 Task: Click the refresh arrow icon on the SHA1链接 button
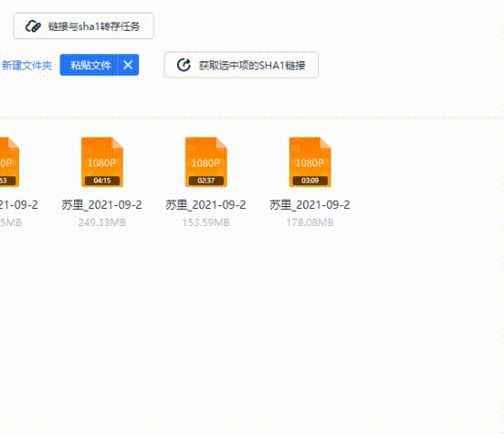pyautogui.click(x=184, y=65)
